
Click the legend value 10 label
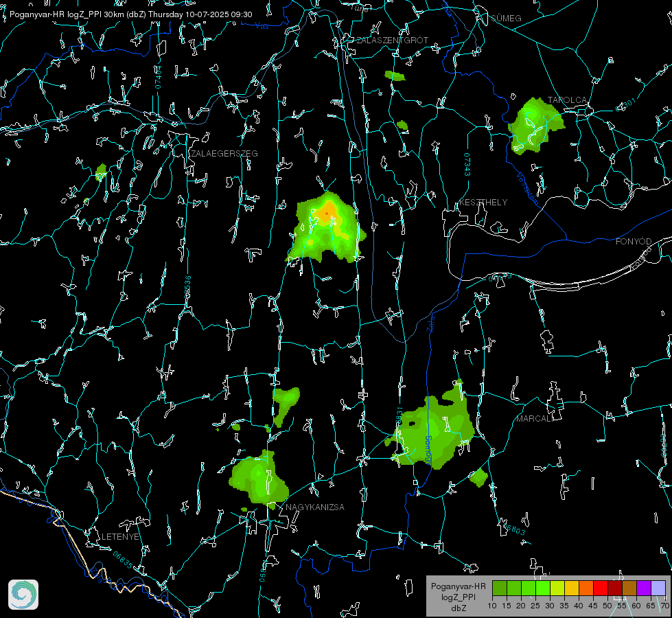point(492,606)
